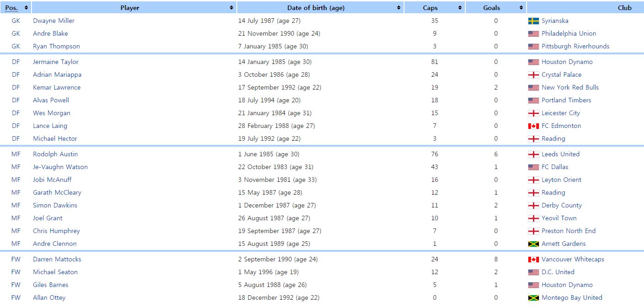The height and width of the screenshot is (308, 644).
Task: Open the Darren Mattocks player link
Action: click(x=57, y=260)
